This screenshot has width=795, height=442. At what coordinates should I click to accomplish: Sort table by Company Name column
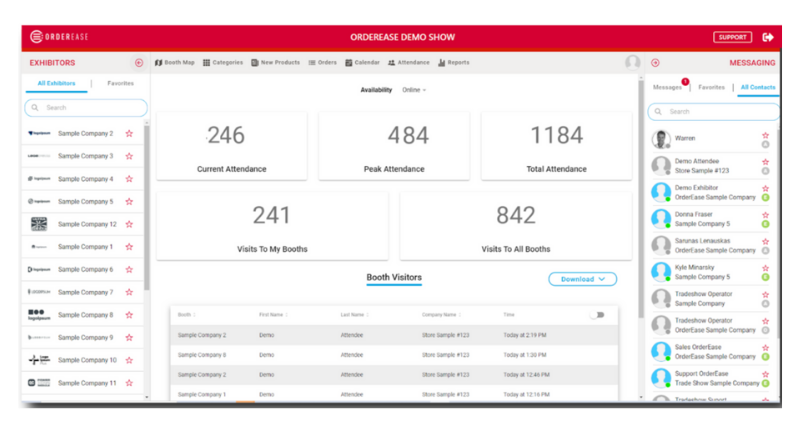click(x=441, y=315)
